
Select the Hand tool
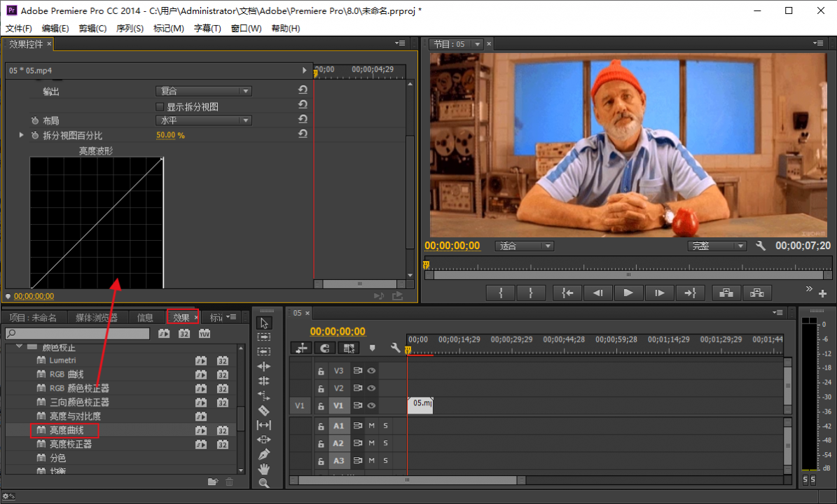264,469
